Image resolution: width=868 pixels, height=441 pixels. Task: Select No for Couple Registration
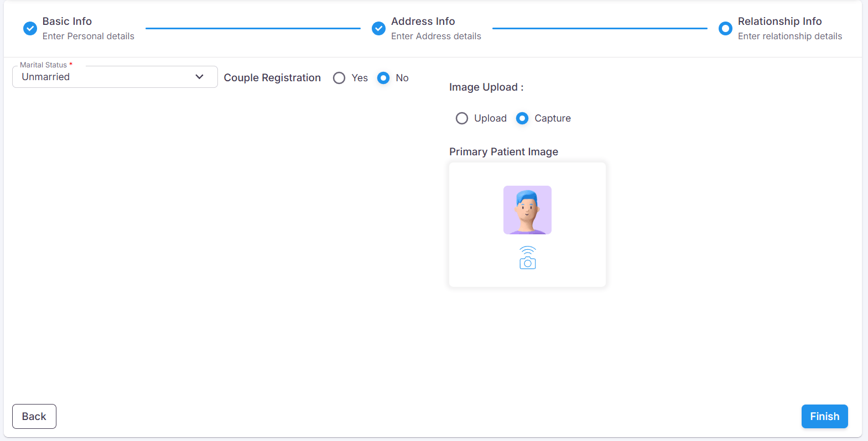click(383, 78)
